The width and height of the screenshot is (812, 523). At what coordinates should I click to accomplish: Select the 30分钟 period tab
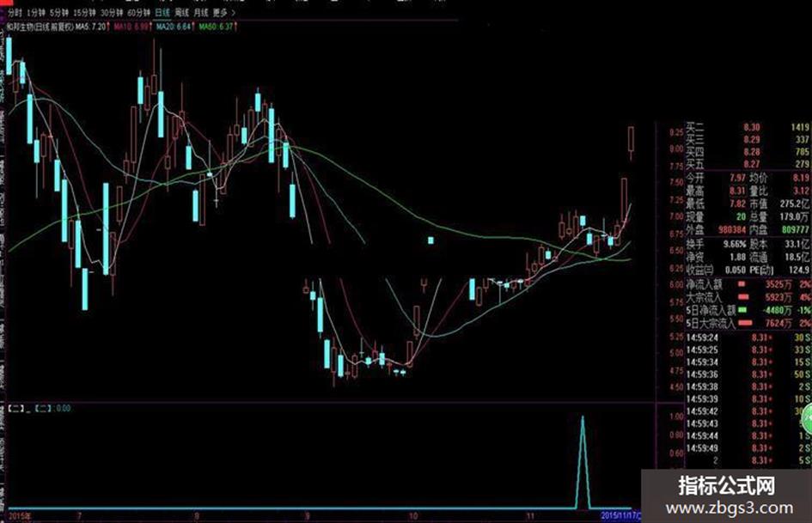(112, 12)
